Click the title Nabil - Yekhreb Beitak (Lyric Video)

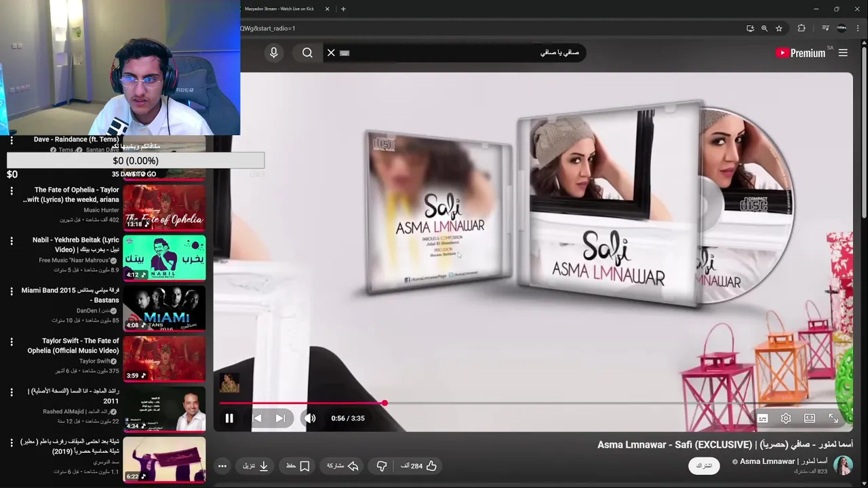[x=75, y=245]
